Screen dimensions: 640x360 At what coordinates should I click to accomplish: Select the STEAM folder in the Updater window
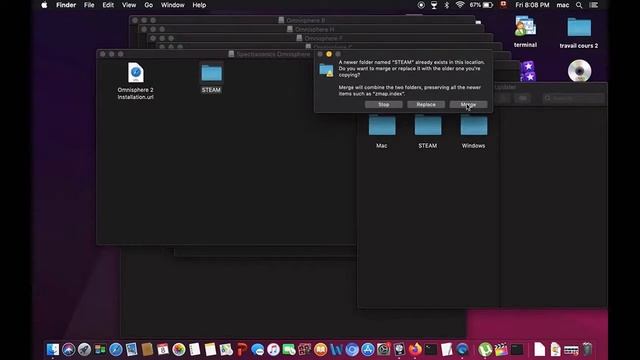point(427,131)
